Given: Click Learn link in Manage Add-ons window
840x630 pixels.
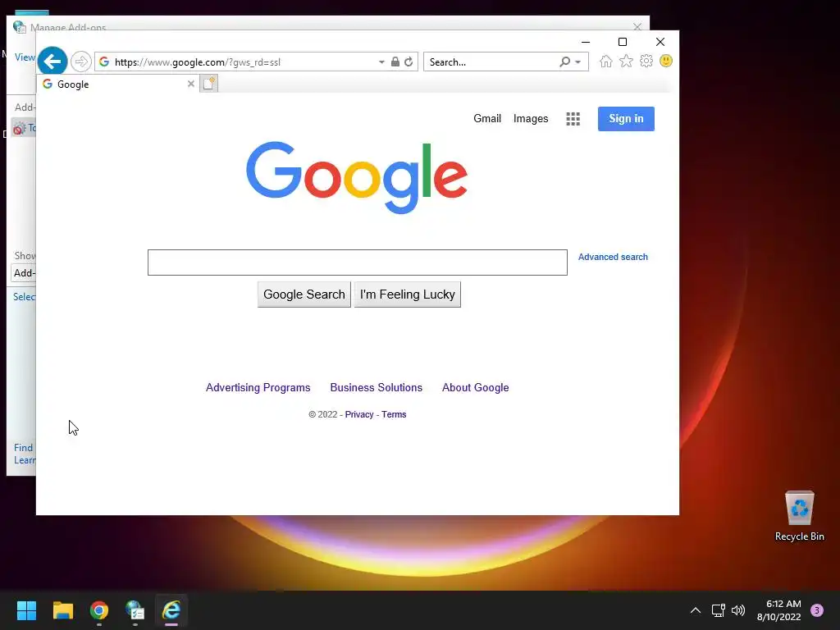Looking at the screenshot, I should coord(25,461).
